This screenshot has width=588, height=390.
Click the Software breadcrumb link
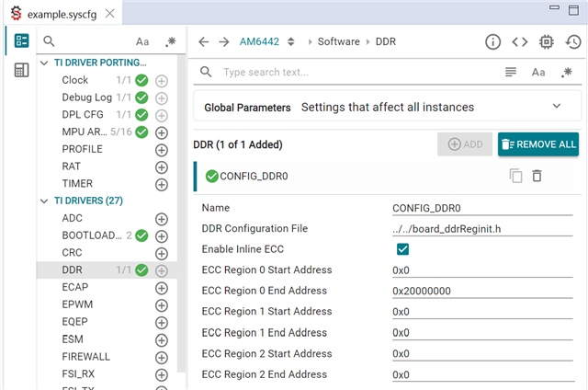click(x=338, y=41)
